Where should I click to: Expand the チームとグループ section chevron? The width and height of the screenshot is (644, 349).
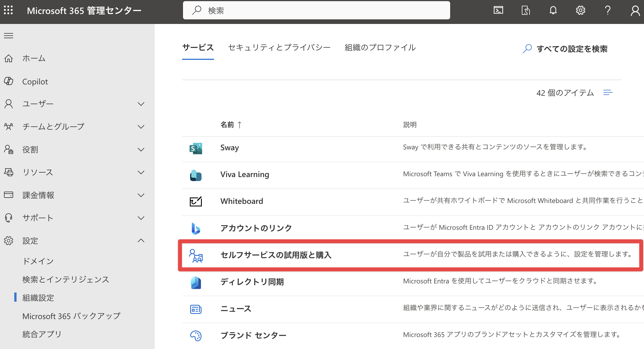(141, 127)
